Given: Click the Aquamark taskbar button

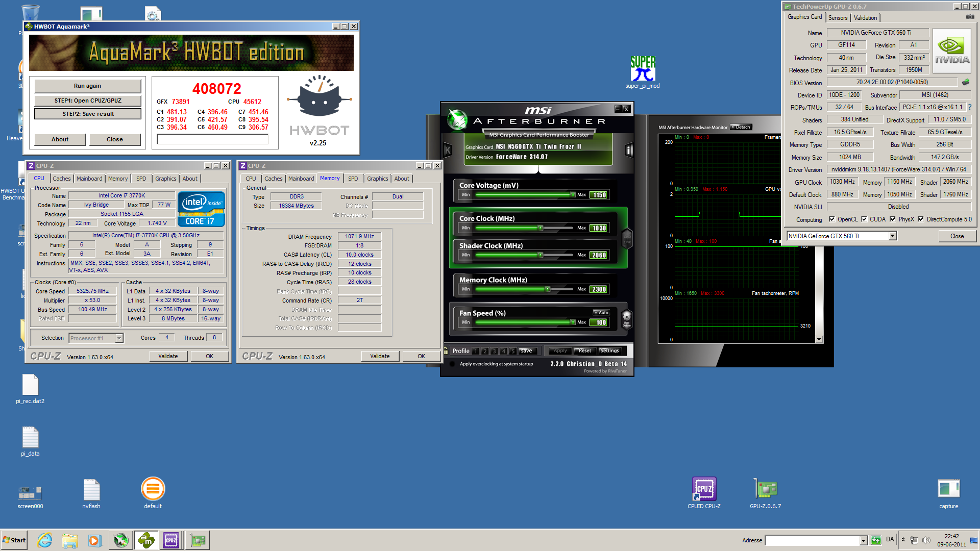Looking at the screenshot, I should point(146,540).
